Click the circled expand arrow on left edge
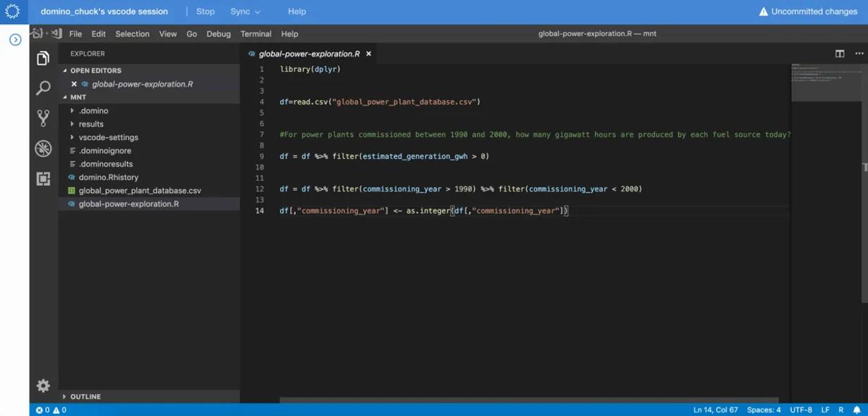This screenshot has width=868, height=416. [14, 40]
